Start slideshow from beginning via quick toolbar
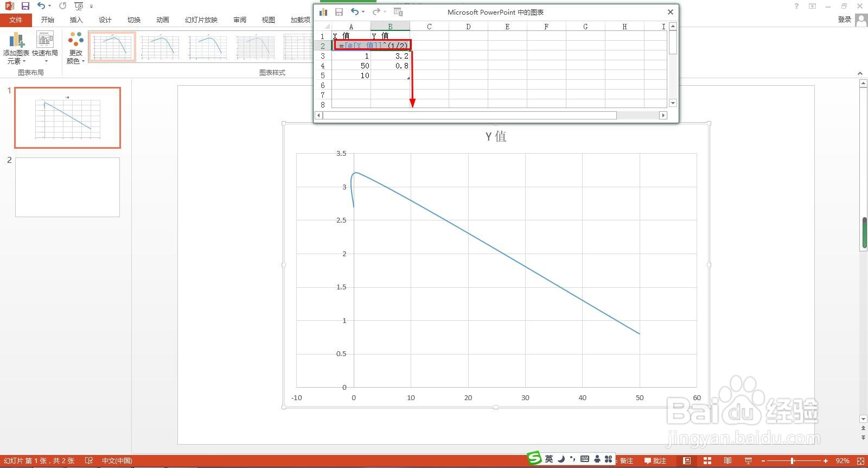Viewport: 868px width, 468px height. point(79,6)
